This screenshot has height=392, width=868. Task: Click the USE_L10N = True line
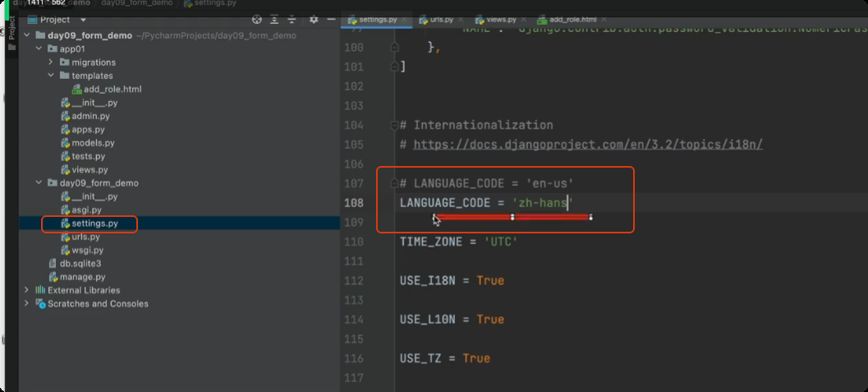click(452, 320)
